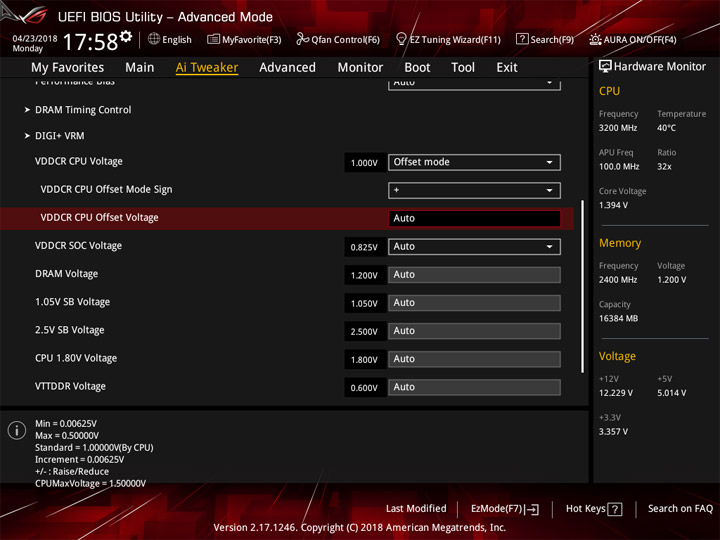The width and height of the screenshot is (720, 540).
Task: Open the Monitor tab
Action: coord(360,68)
